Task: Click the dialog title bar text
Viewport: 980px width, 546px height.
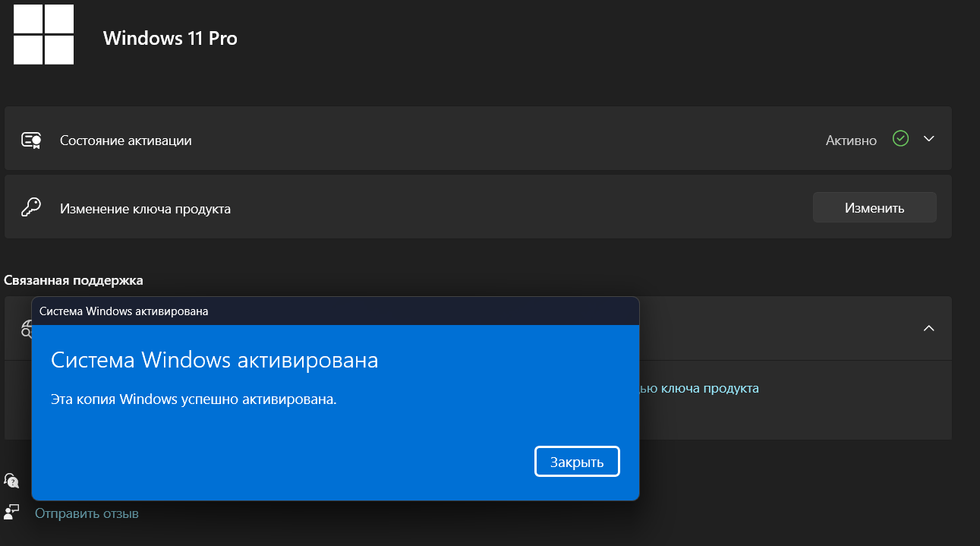Action: [124, 311]
